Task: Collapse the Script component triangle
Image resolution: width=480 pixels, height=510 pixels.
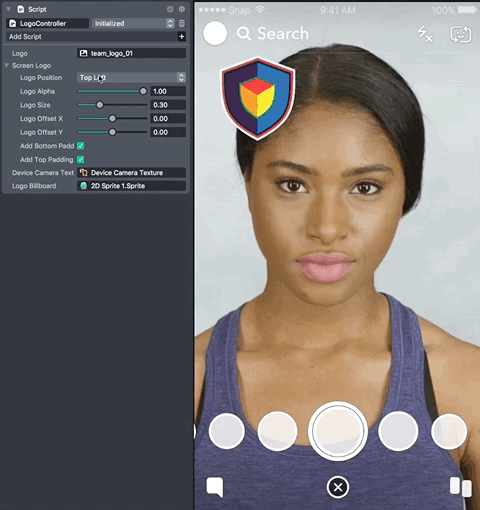Action: 8,9
